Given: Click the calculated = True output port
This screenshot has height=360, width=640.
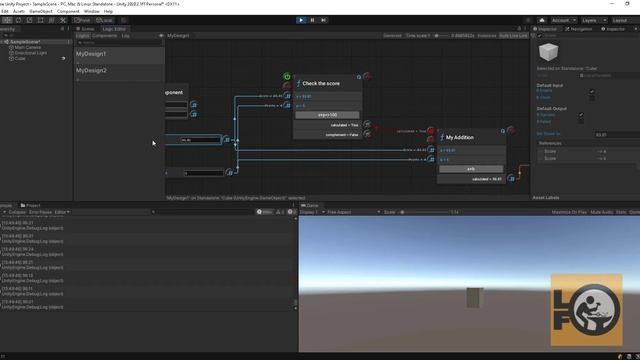Looking at the screenshot, I should tap(367, 124).
